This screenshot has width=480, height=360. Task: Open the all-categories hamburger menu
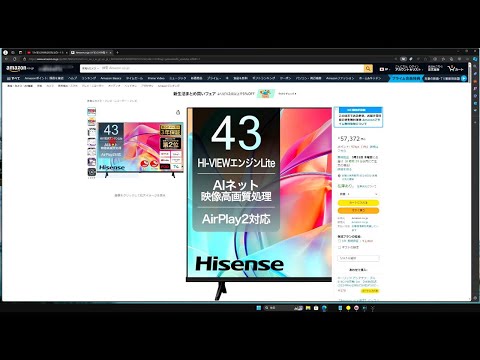point(13,78)
